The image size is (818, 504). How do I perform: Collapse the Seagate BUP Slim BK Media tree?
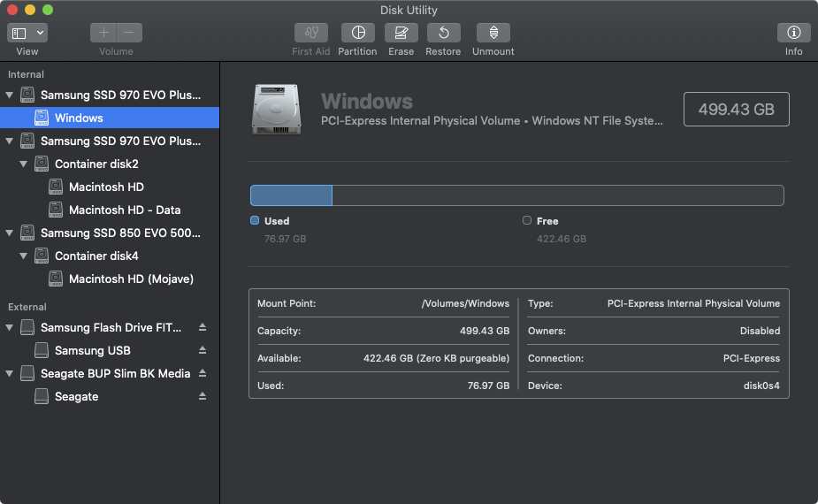[x=10, y=373]
